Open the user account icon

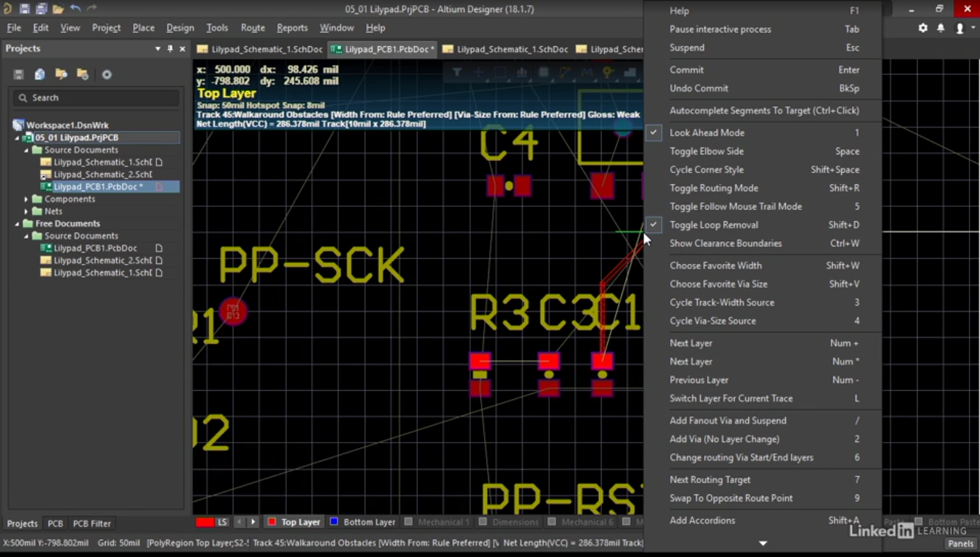959,28
